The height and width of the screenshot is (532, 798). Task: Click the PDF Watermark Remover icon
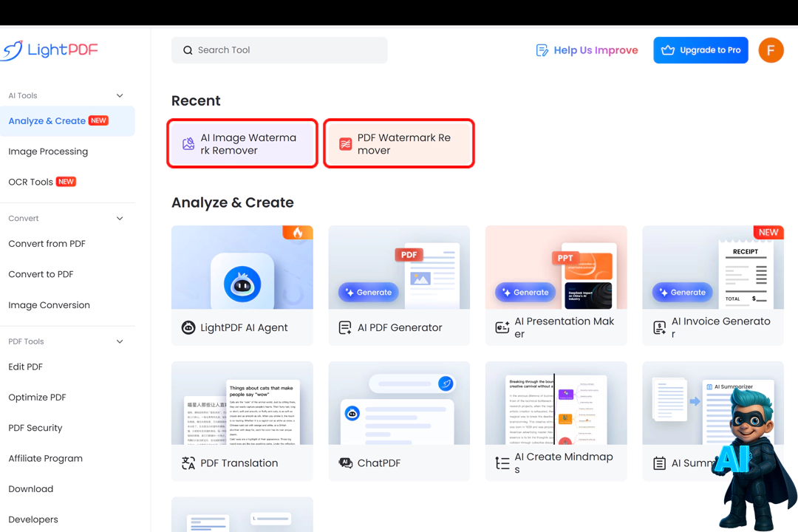coord(345,144)
